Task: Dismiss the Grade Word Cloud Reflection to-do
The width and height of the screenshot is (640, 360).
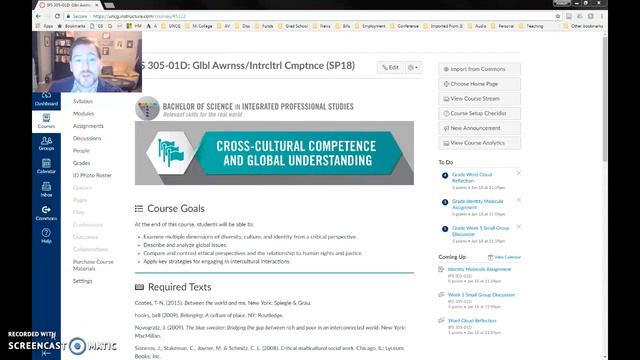Action: [x=519, y=173]
